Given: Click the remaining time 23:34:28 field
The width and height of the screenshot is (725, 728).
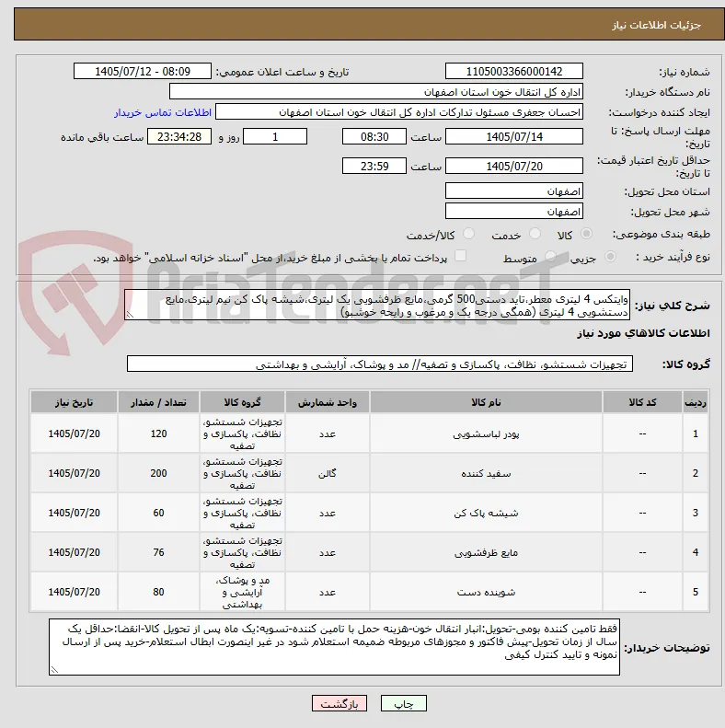Looking at the screenshot, I should point(179,136).
